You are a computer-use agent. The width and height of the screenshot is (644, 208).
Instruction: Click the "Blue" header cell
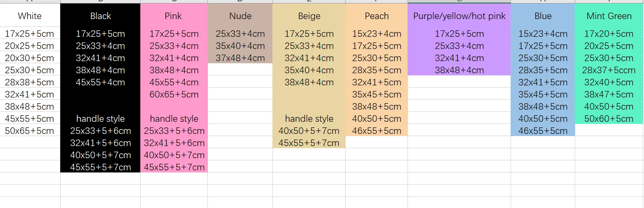point(543,16)
